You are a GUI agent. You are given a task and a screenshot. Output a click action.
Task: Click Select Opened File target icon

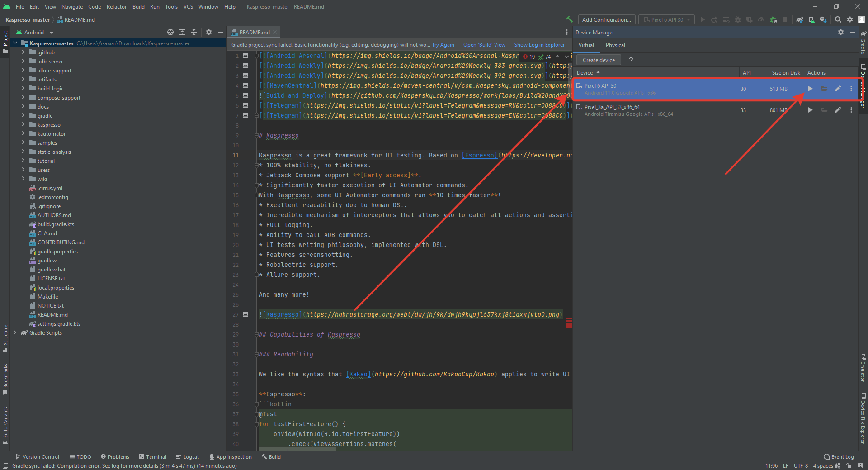click(x=170, y=32)
